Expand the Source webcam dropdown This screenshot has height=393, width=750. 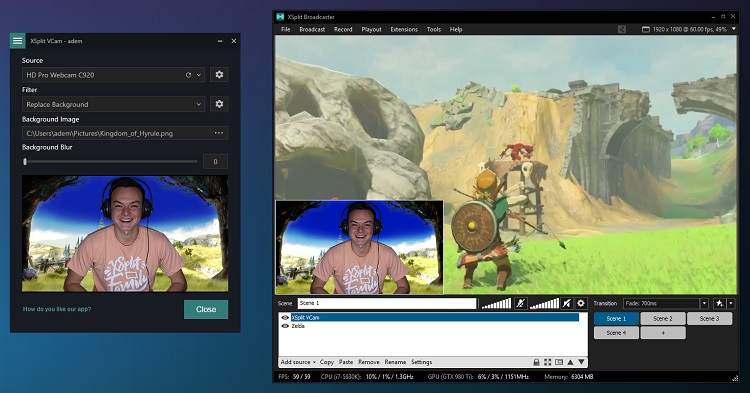(x=199, y=75)
